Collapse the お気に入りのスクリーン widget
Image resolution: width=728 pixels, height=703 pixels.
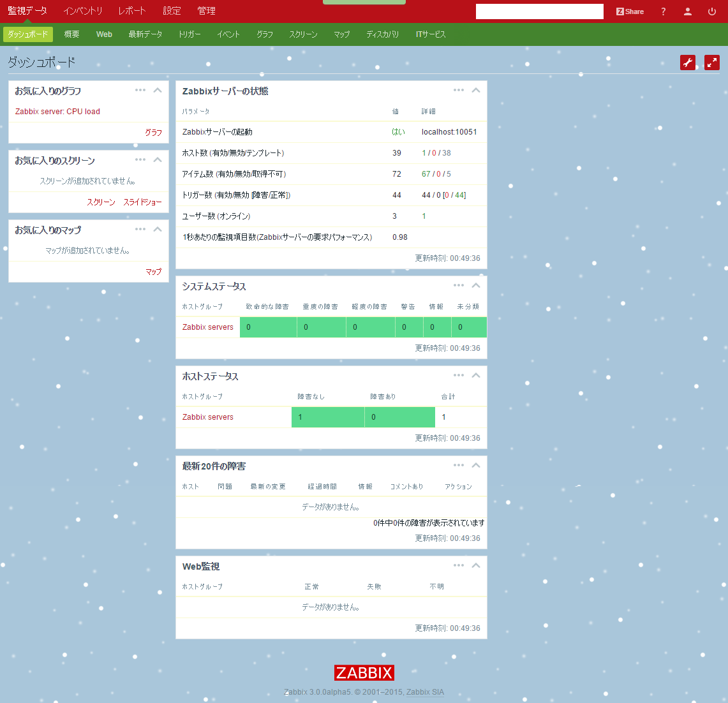coord(157,159)
